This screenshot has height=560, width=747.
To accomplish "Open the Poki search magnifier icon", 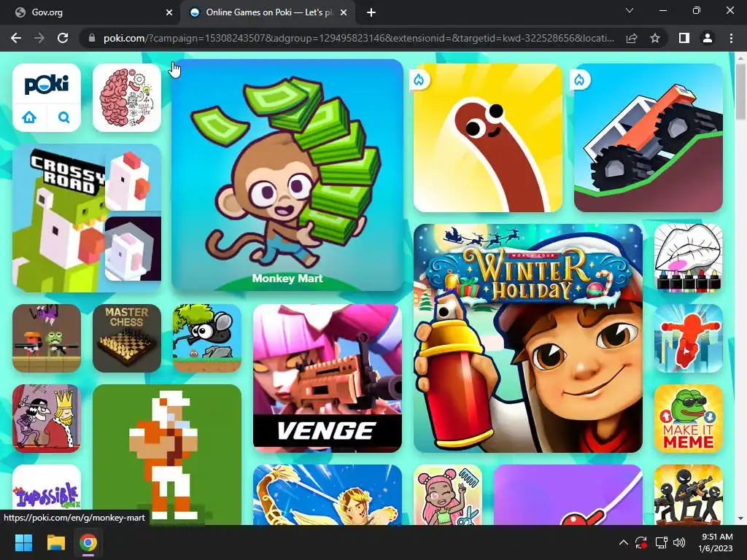I will tap(64, 117).
